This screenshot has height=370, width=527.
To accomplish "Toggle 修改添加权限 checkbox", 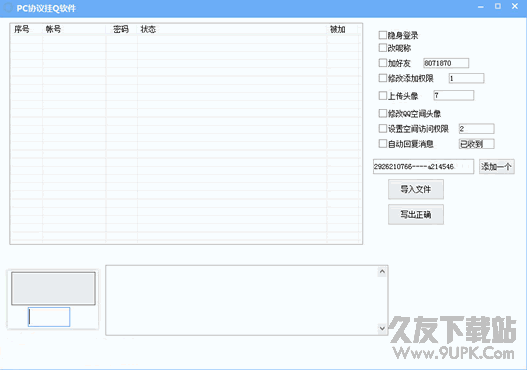I will 382,78.
